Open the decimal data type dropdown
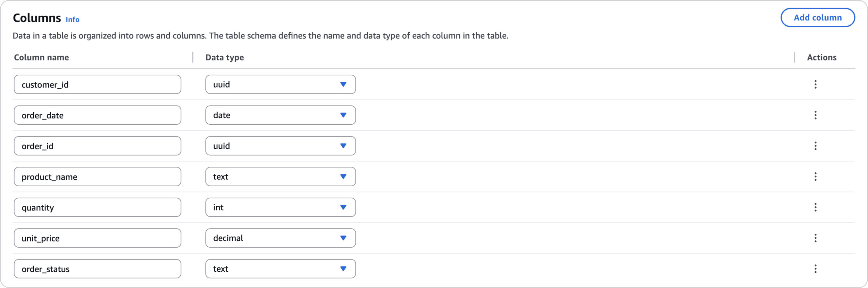 280,238
